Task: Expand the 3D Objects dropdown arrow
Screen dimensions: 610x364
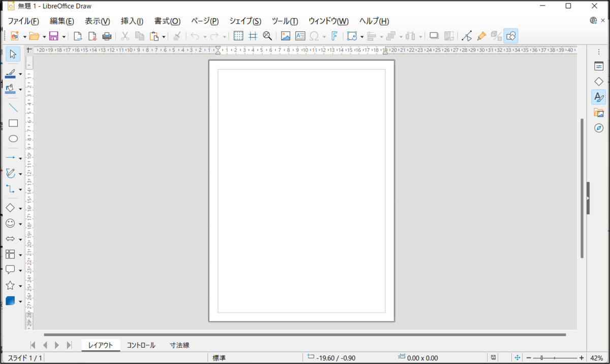Action: pyautogui.click(x=20, y=301)
